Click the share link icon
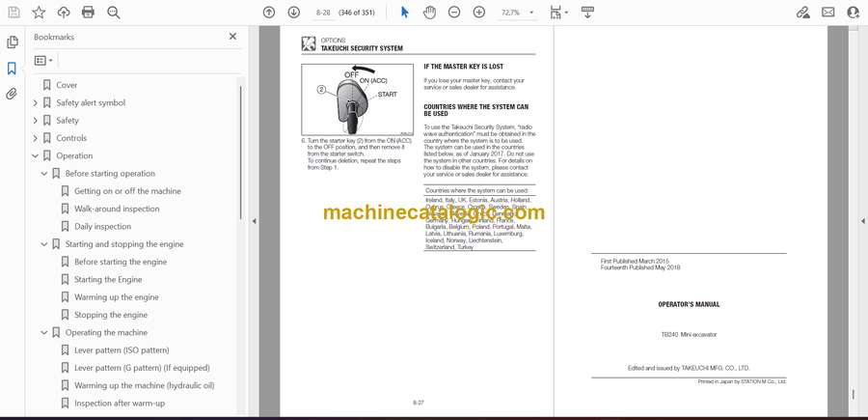 coord(802,13)
